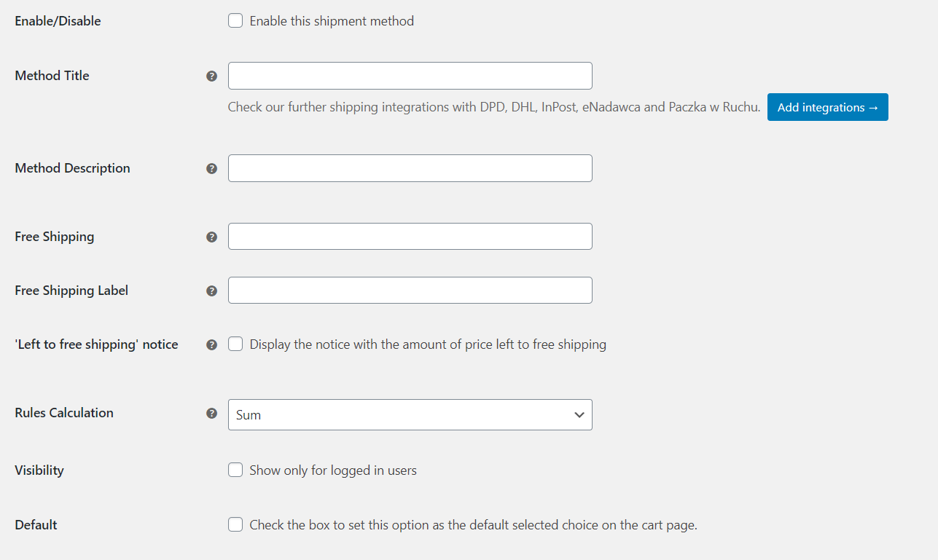Click the default cart page choice label text
This screenshot has height=560, width=938.
point(474,524)
